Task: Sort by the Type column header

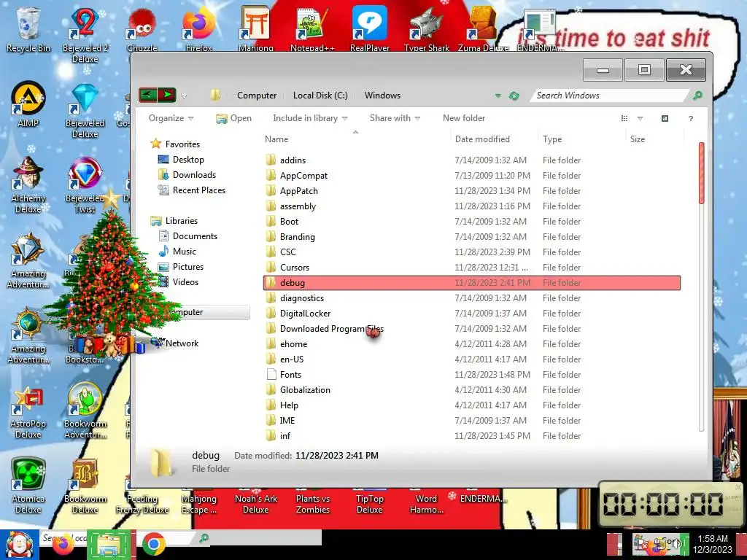Action: tap(581, 139)
